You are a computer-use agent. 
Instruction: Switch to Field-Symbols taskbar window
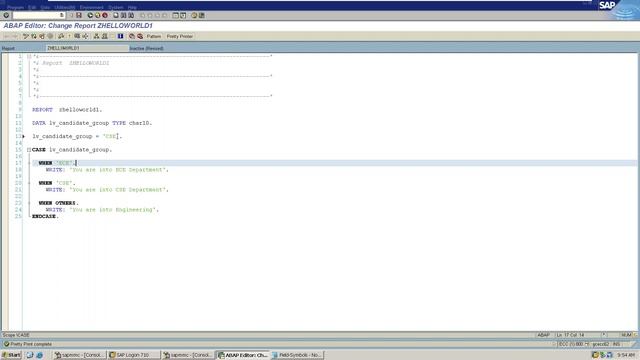[x=297, y=355]
